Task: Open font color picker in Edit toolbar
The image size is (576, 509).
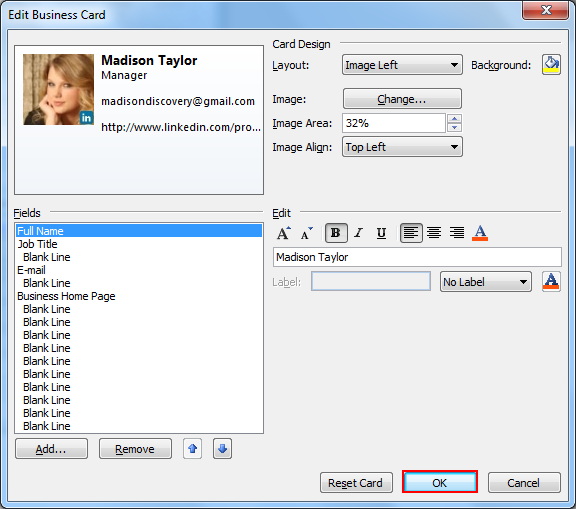Action: [480, 233]
